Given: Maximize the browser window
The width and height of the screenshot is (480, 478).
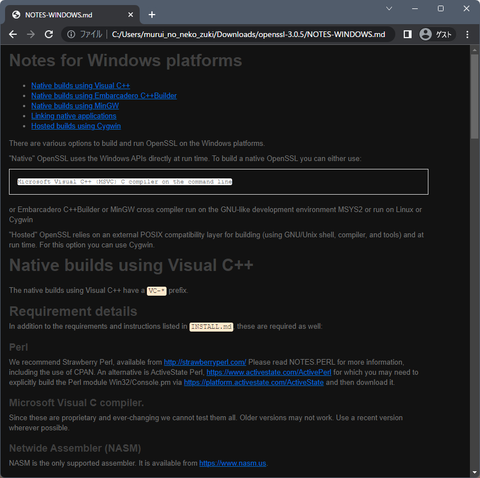Looking at the screenshot, I should tap(441, 9).
